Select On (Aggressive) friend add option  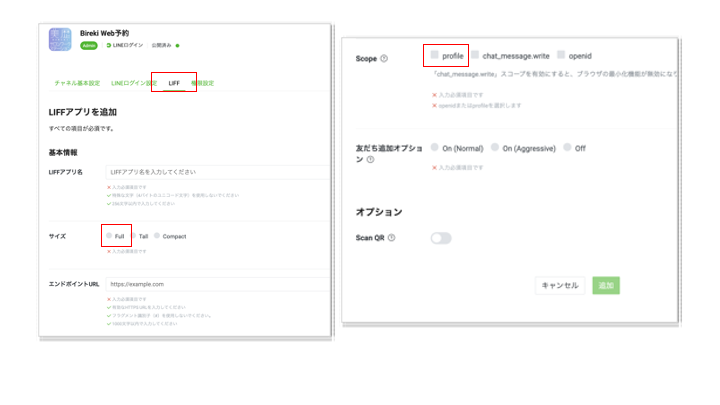495,147
